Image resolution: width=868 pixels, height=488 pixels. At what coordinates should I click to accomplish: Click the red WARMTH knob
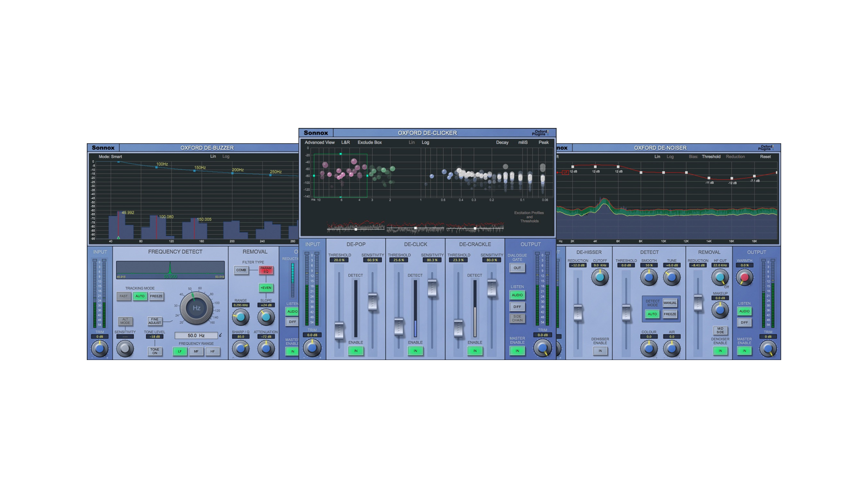(x=744, y=277)
